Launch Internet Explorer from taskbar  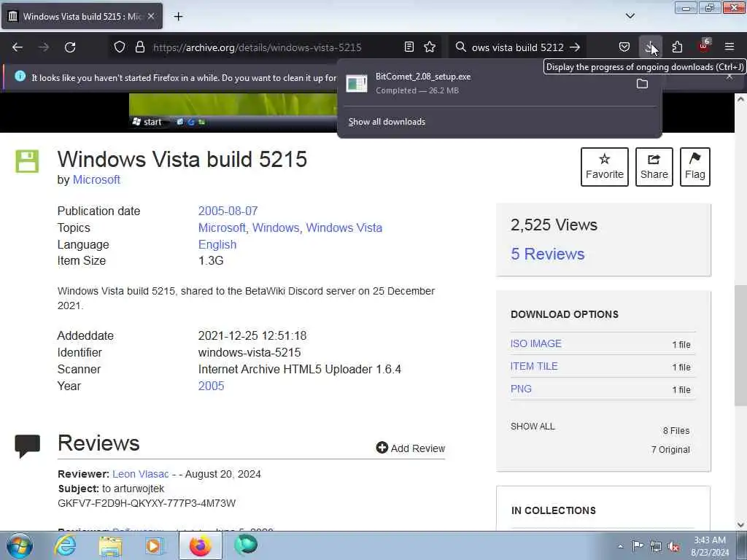click(x=65, y=545)
